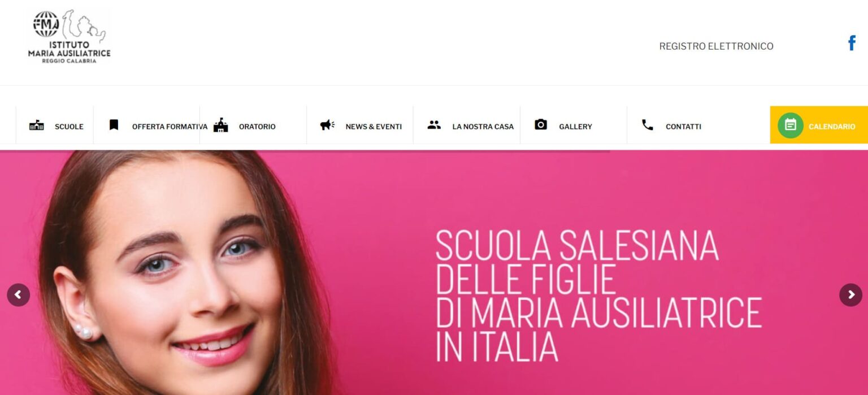Image resolution: width=868 pixels, height=395 pixels.
Task: Open the Scuole menu item
Action: pyautogui.click(x=69, y=127)
